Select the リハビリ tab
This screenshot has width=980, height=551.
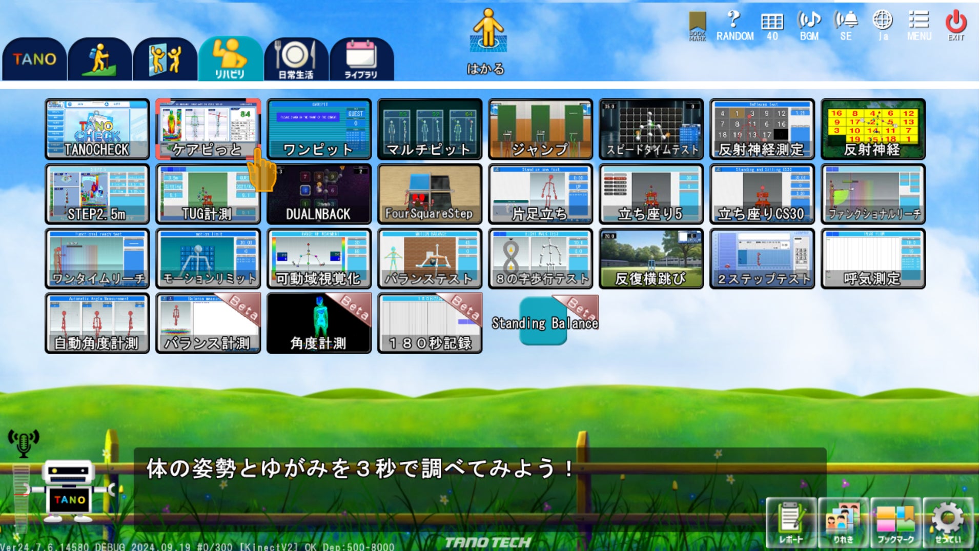(x=231, y=58)
